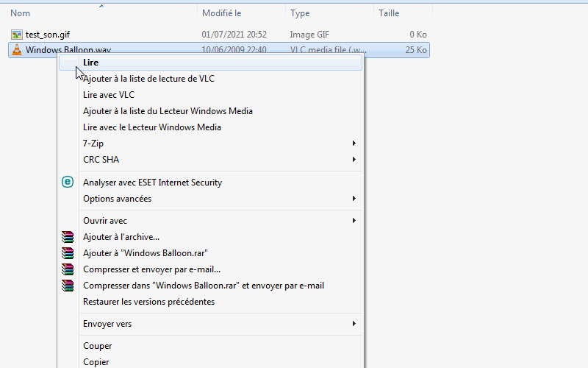Screen dimensions: 588x368
Task: Choose Copier from the context menu
Action: point(210,361)
